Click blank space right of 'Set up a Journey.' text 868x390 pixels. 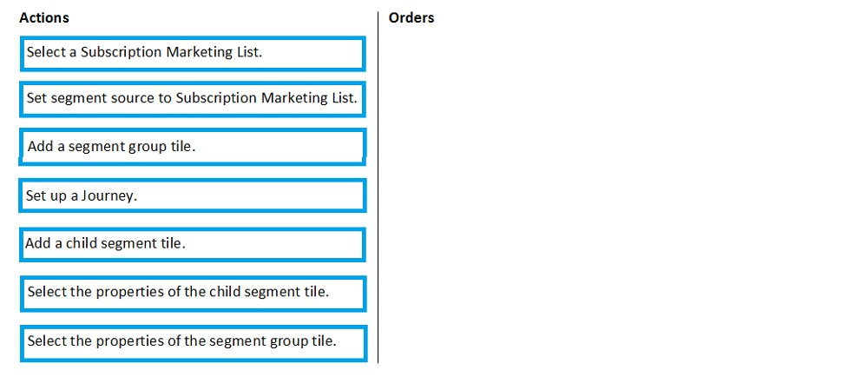[249, 195]
